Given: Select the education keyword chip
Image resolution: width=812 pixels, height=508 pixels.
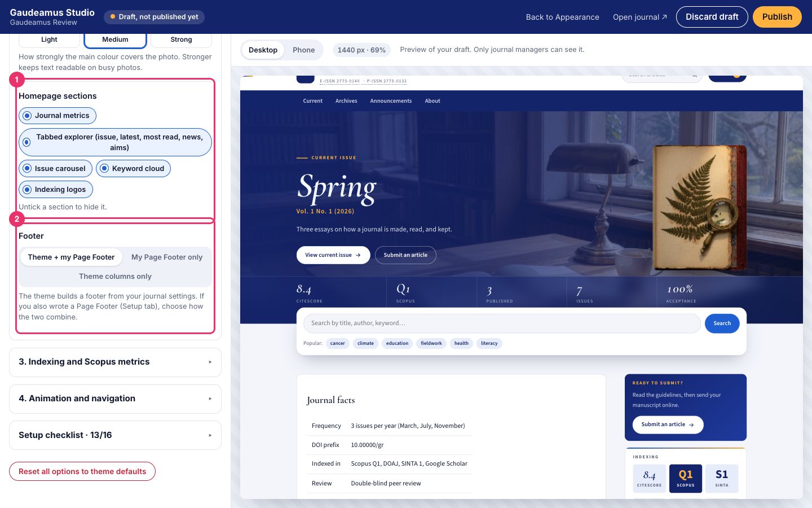Looking at the screenshot, I should click(398, 344).
